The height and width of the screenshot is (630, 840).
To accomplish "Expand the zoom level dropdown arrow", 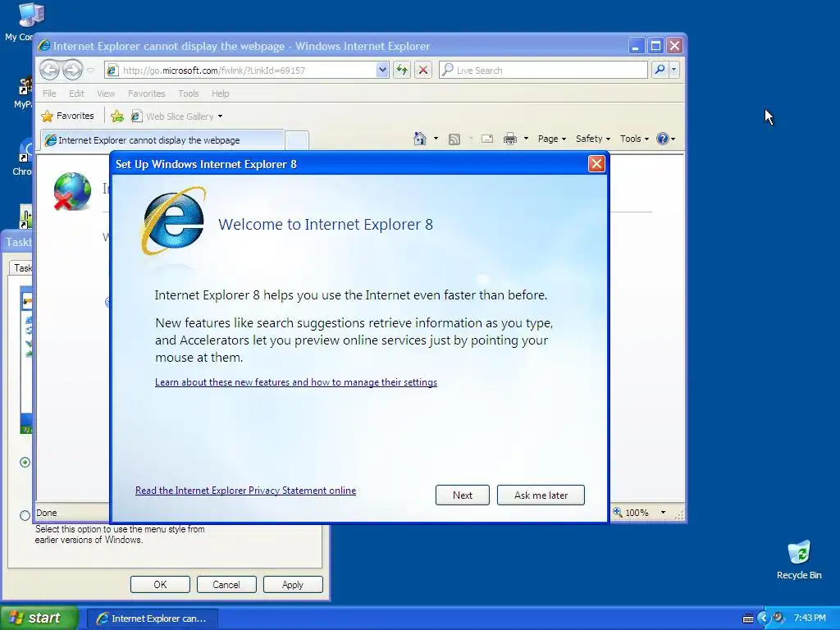I will tap(663, 512).
